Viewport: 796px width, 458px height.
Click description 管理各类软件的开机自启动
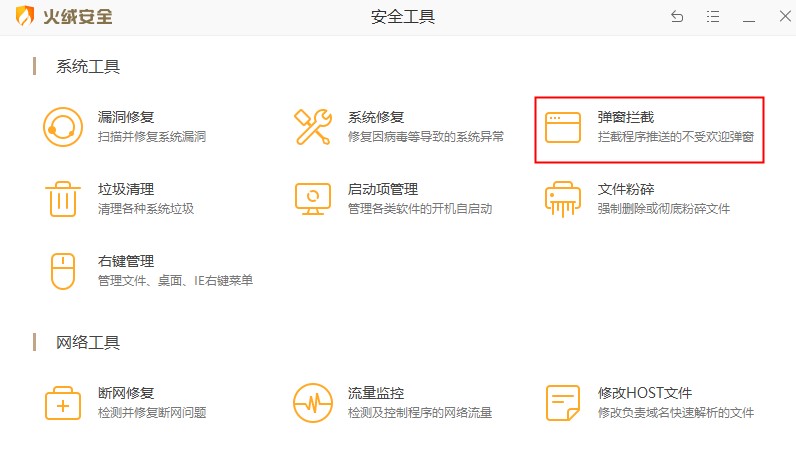[x=420, y=209]
